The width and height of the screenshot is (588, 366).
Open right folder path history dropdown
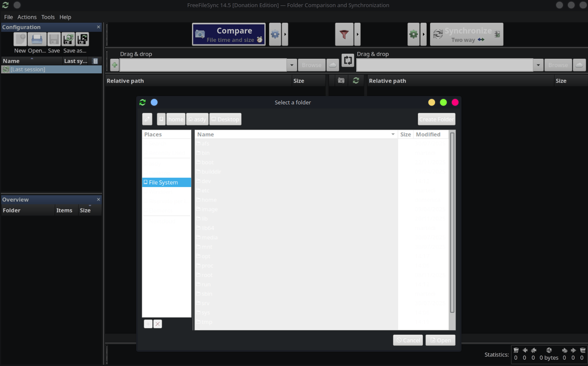point(538,65)
